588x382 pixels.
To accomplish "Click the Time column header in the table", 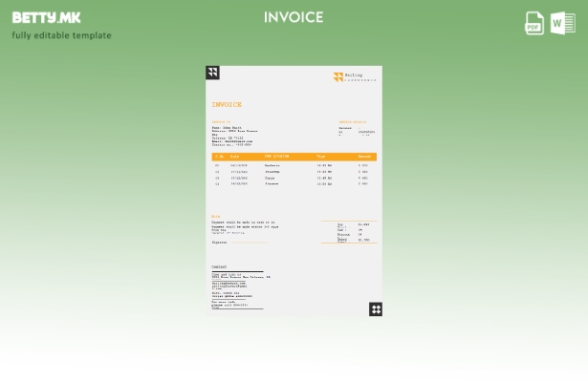I will coord(321,157).
